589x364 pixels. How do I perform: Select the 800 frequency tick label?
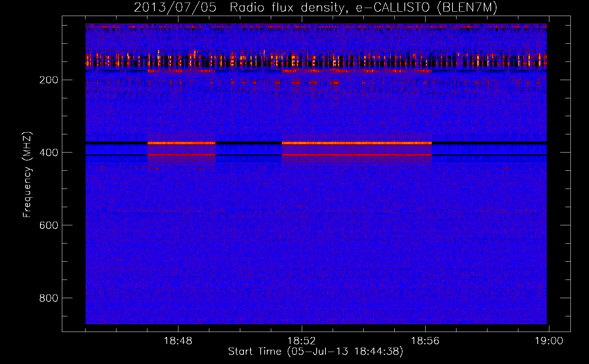[x=49, y=298]
